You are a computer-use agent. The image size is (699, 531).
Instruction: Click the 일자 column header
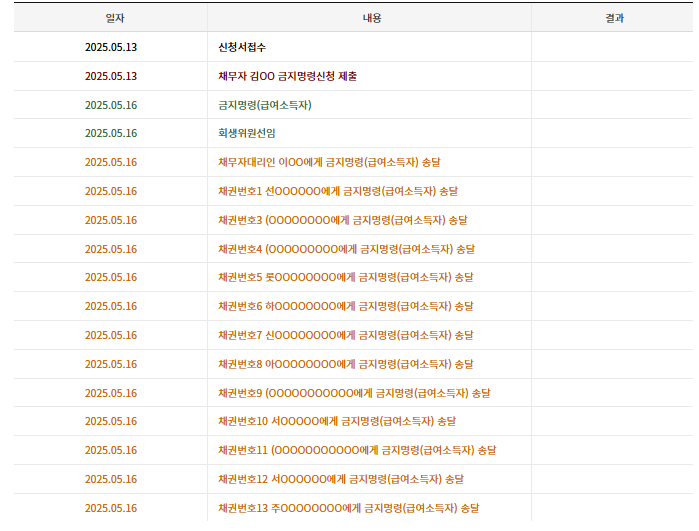111,18
